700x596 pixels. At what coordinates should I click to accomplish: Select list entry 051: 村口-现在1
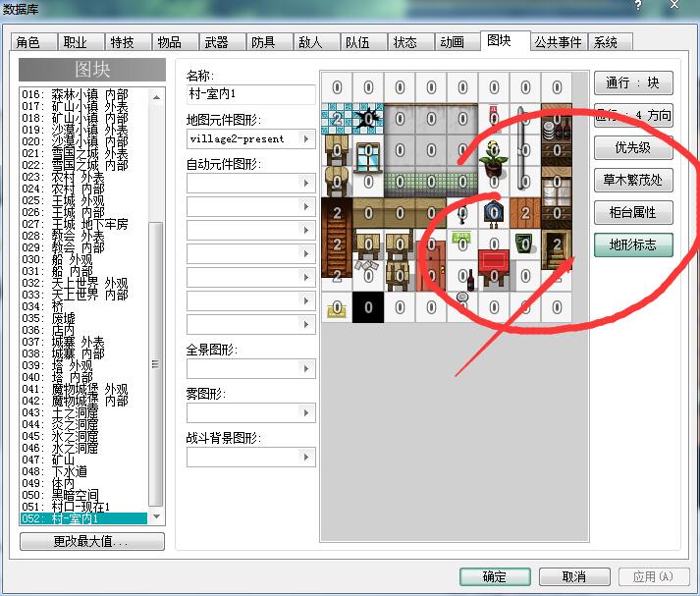83,507
